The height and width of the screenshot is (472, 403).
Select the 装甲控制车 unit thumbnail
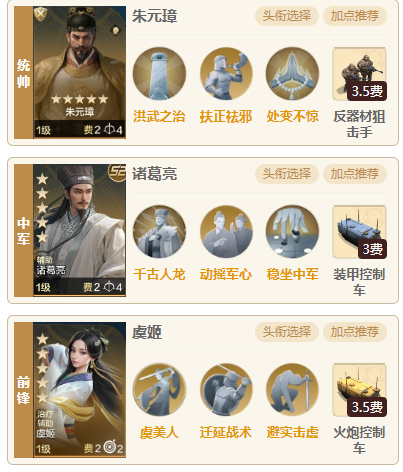[359, 232]
